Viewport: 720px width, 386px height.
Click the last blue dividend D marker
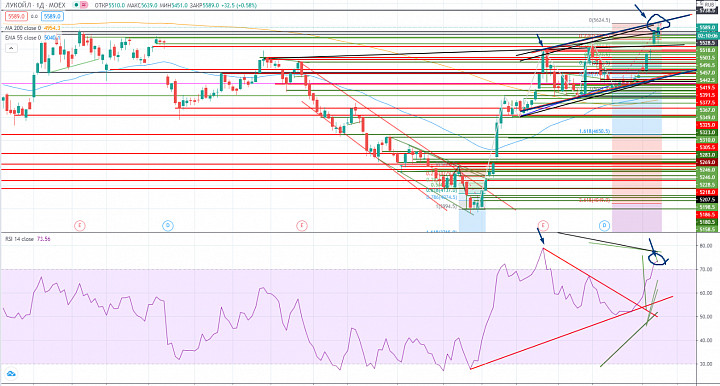604,225
